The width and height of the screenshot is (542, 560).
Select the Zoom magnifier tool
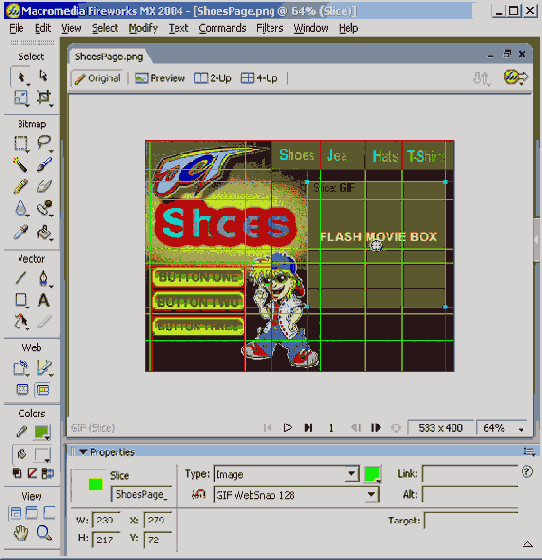[x=44, y=533]
